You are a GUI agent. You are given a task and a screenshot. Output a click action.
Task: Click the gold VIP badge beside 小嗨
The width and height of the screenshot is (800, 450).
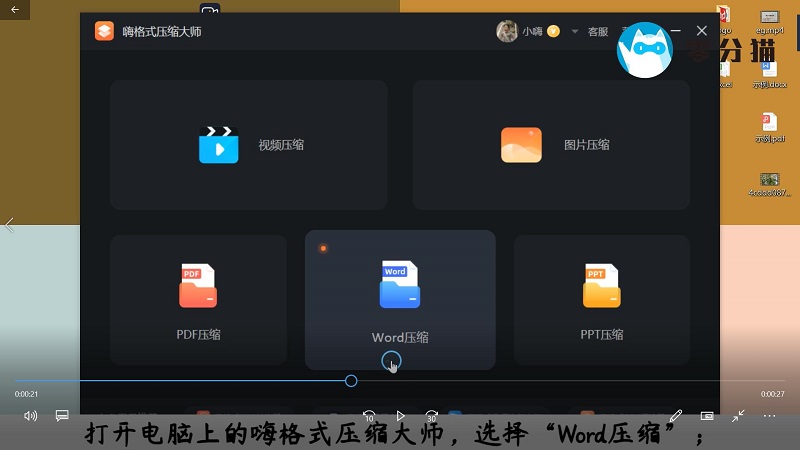coord(553,32)
